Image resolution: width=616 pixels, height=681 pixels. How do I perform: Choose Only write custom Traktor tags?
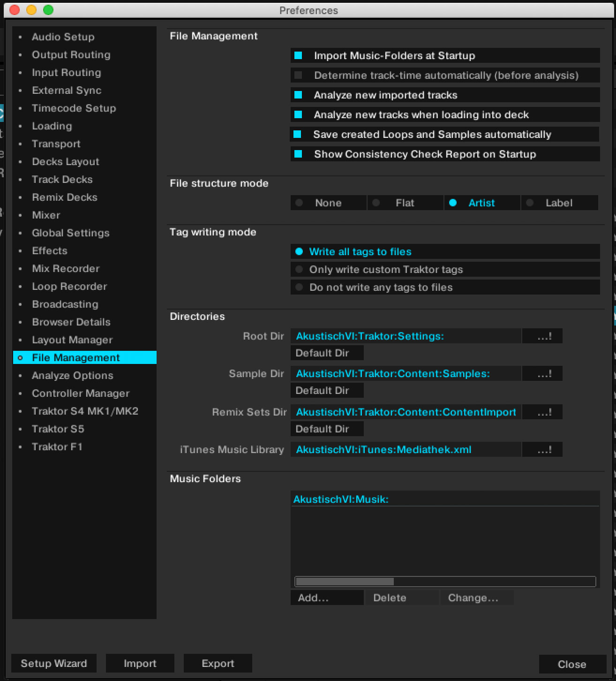click(x=445, y=270)
